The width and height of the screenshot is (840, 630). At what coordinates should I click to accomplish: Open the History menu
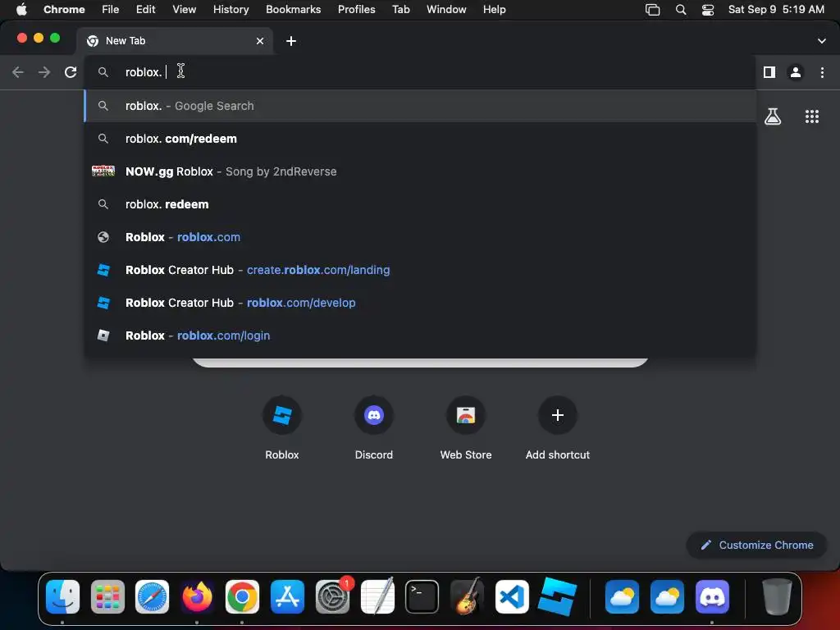point(231,10)
